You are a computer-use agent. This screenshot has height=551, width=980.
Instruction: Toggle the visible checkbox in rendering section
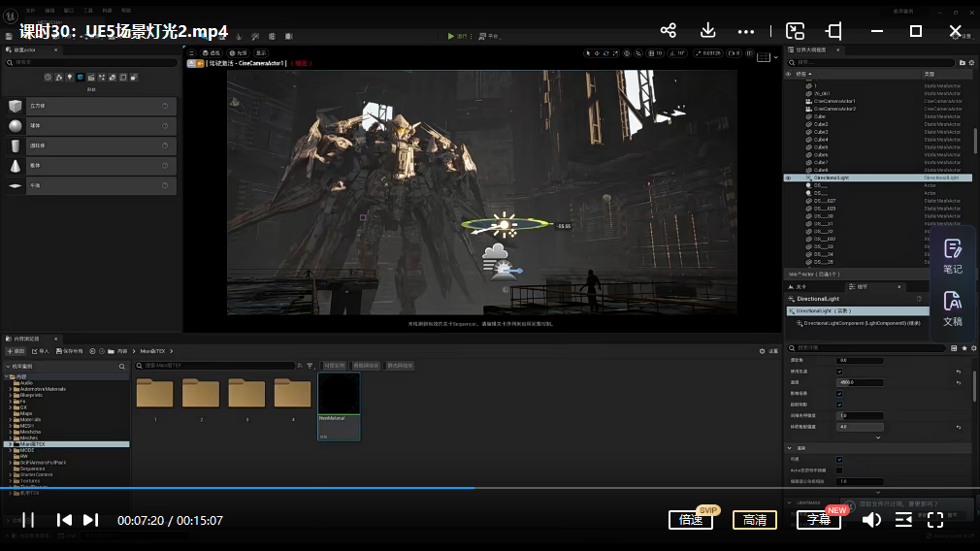tap(839, 460)
